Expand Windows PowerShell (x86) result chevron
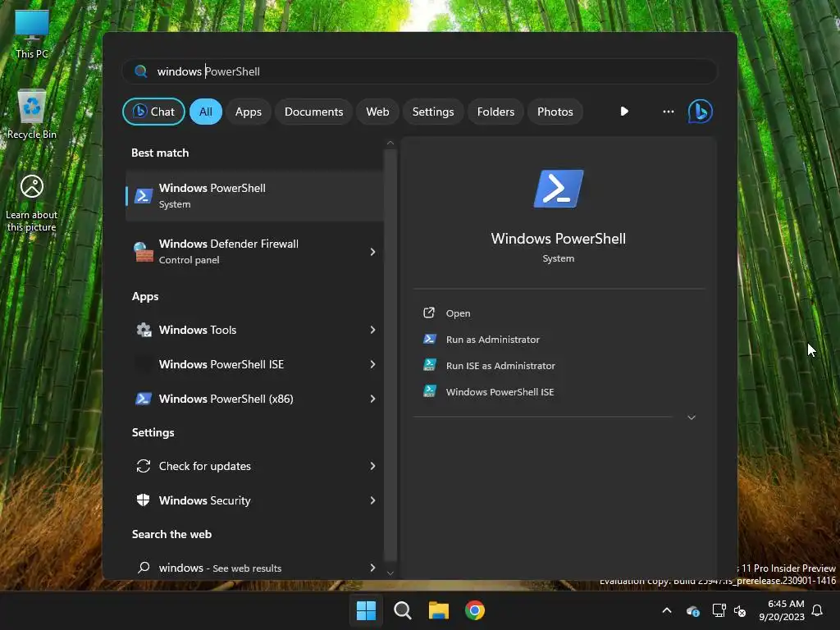This screenshot has height=630, width=840. point(373,399)
